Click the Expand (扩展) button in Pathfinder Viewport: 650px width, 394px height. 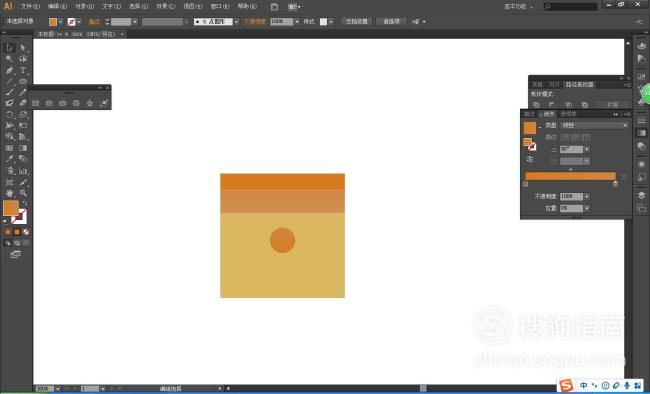coord(613,105)
